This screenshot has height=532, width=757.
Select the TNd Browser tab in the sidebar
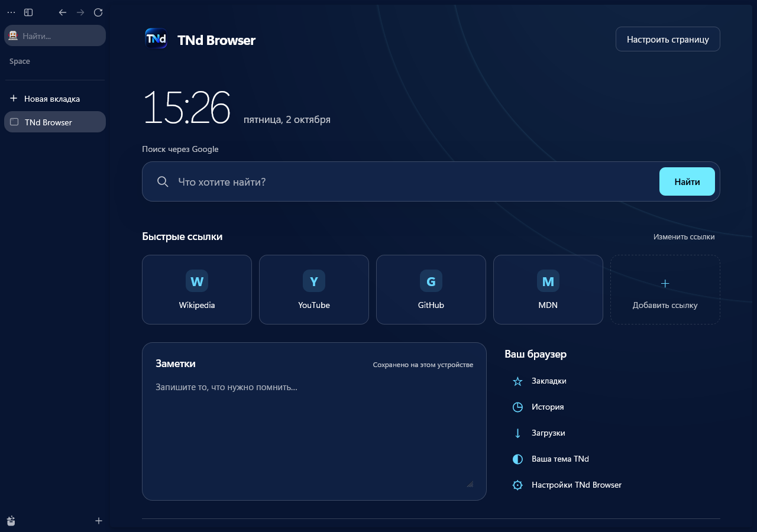(55, 122)
